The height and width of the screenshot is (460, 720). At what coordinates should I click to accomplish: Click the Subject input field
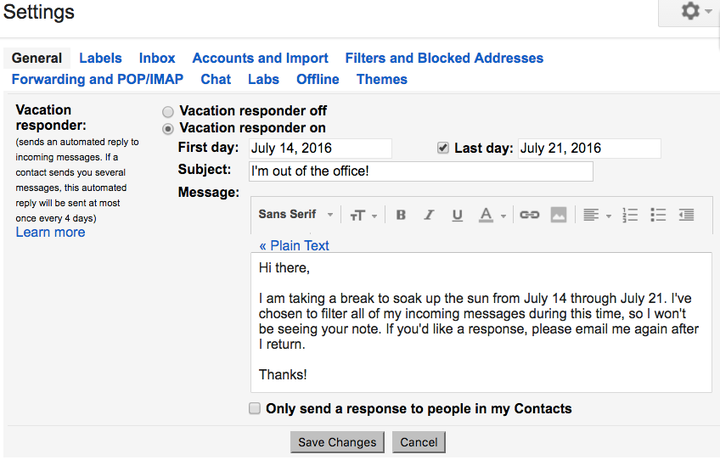pos(421,171)
